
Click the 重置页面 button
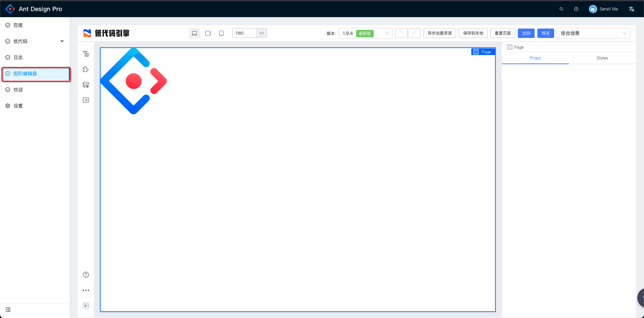[503, 33]
